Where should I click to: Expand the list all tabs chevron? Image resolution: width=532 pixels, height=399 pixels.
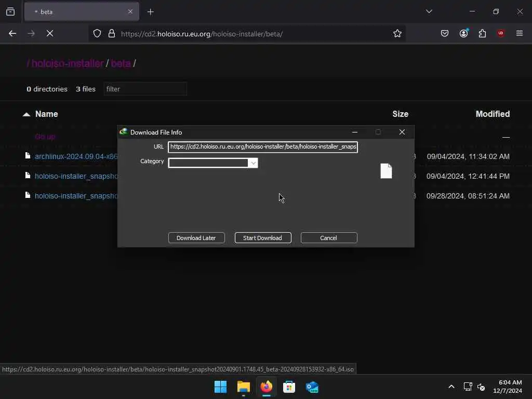click(429, 11)
